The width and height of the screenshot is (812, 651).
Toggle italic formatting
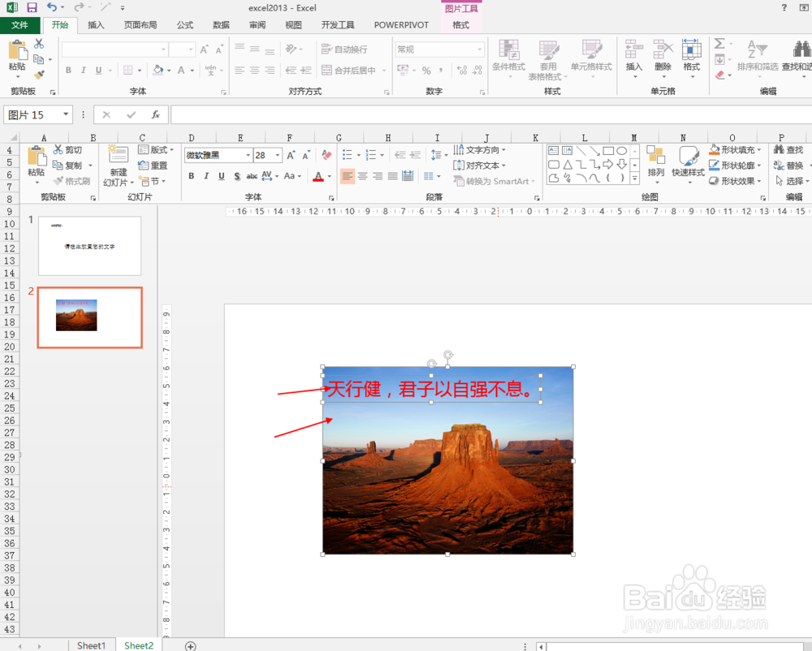[x=205, y=175]
